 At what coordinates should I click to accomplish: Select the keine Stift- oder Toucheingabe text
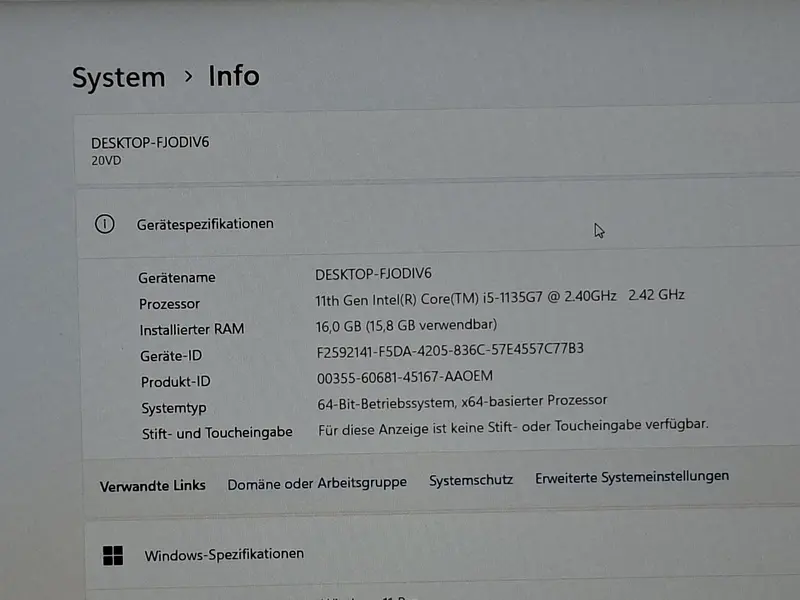click(513, 427)
